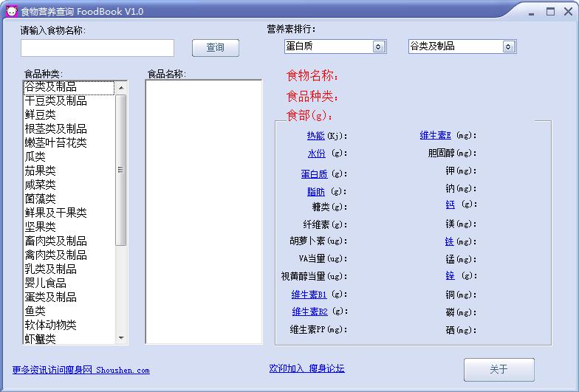This screenshot has width=579, height=392.
Task: Select 畜肉类及制品 in category list
Action: pyautogui.click(x=69, y=241)
